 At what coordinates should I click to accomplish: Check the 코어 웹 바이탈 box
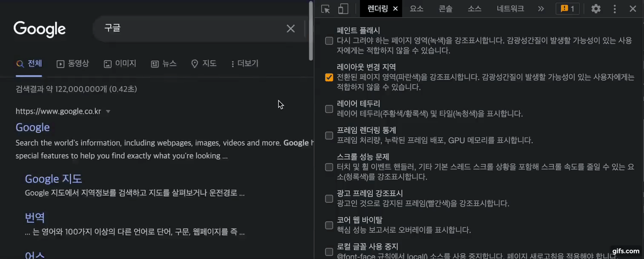click(x=329, y=225)
